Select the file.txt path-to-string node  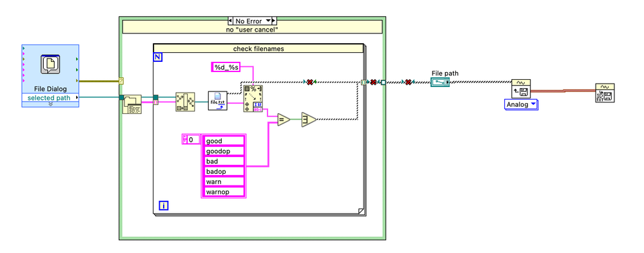[218, 101]
